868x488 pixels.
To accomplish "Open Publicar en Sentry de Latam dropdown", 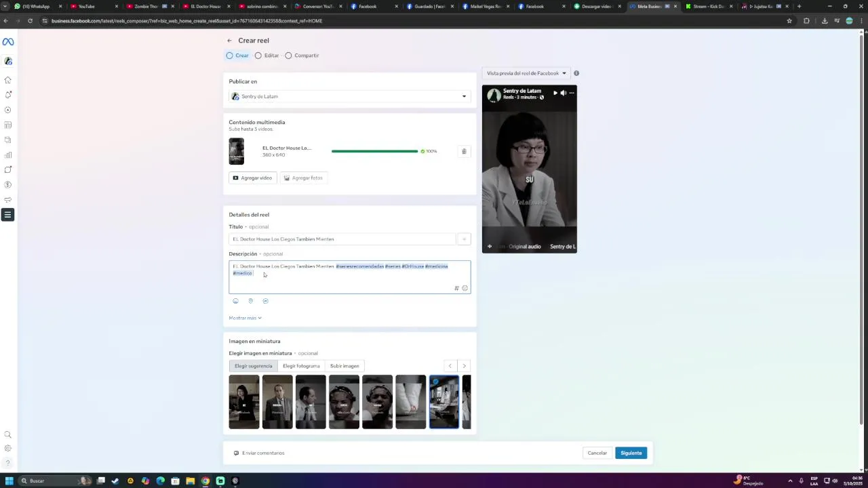I will (349, 96).
